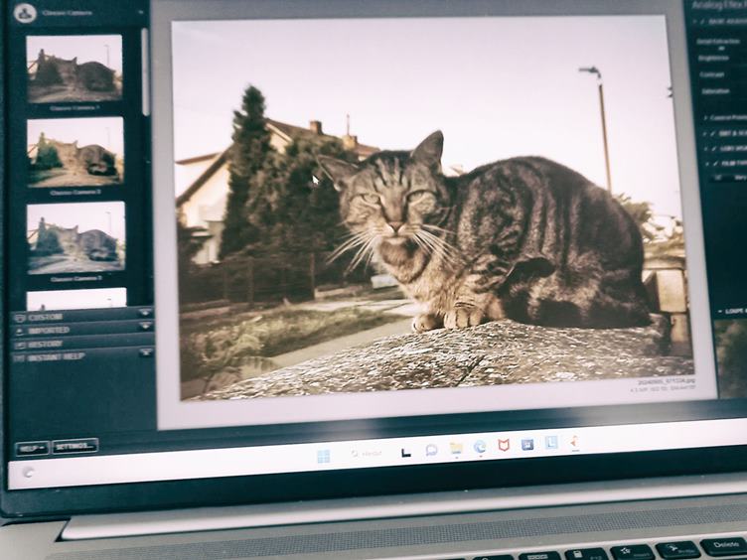This screenshot has width=747, height=560.
Task: Toggle the Basic Adjustments checkbox
Action: tap(701, 22)
